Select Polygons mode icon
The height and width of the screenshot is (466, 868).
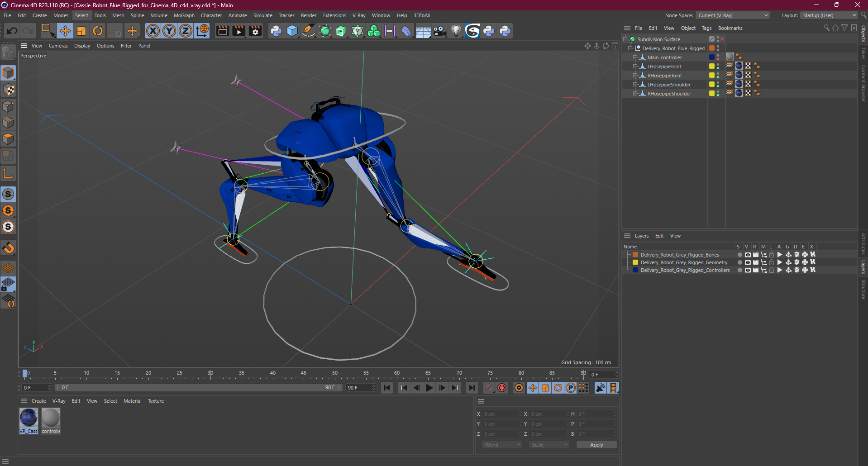(x=8, y=138)
